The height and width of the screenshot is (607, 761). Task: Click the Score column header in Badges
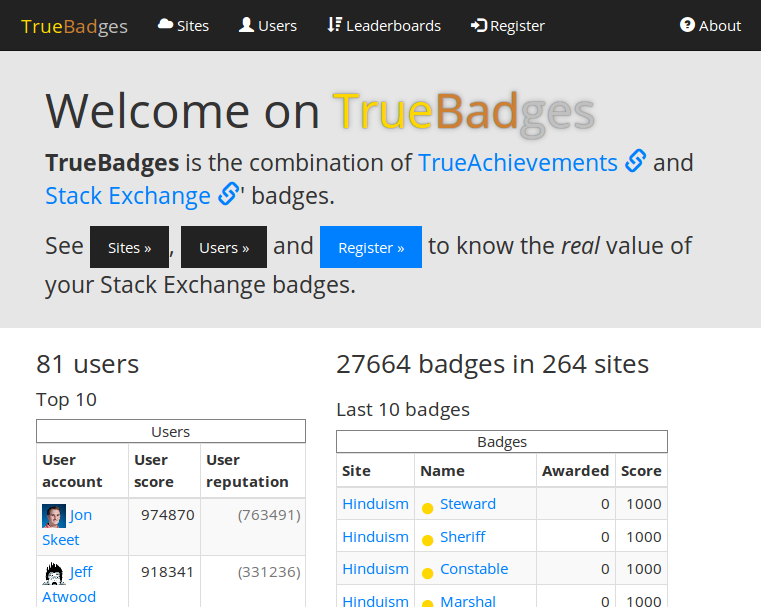pos(641,471)
